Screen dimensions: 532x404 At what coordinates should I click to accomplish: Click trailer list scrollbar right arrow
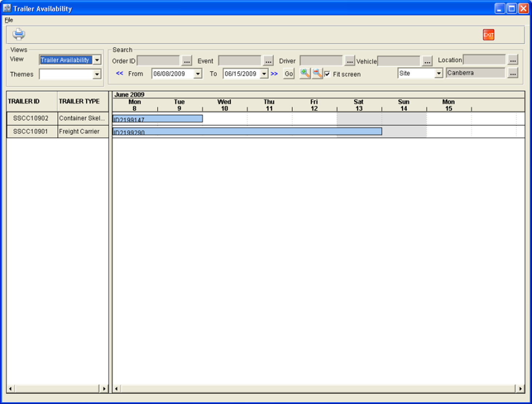pos(104,389)
